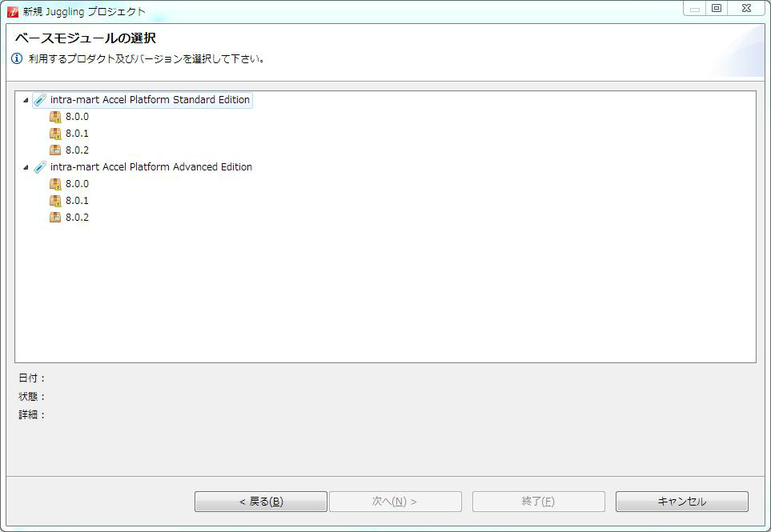This screenshot has height=532, width=771.
Task: Go back with the 戻る(B) button
Action: coord(261,502)
